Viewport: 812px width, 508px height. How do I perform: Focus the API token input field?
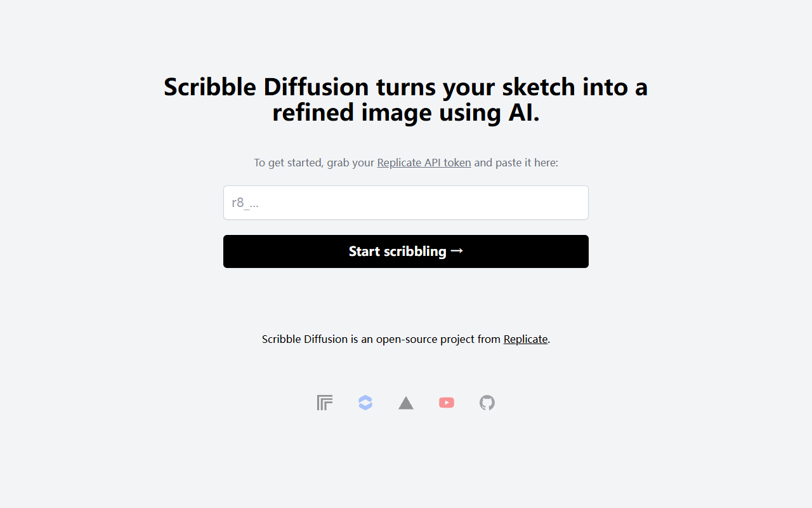pos(406,203)
